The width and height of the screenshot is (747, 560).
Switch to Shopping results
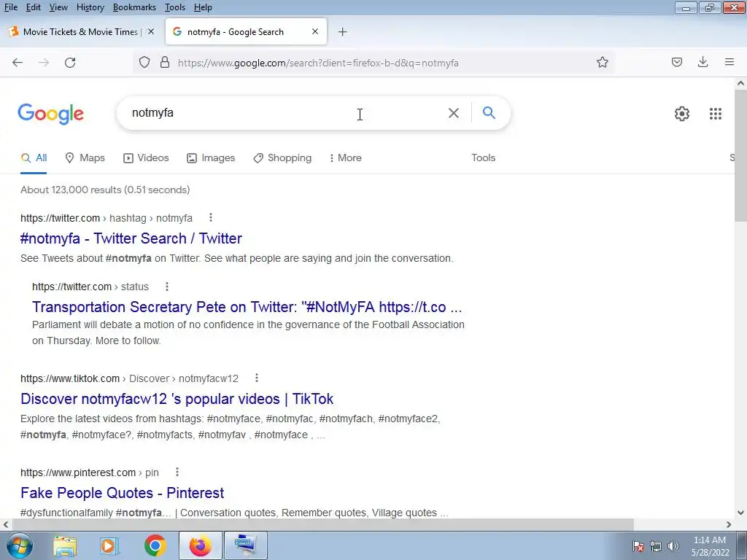(282, 157)
